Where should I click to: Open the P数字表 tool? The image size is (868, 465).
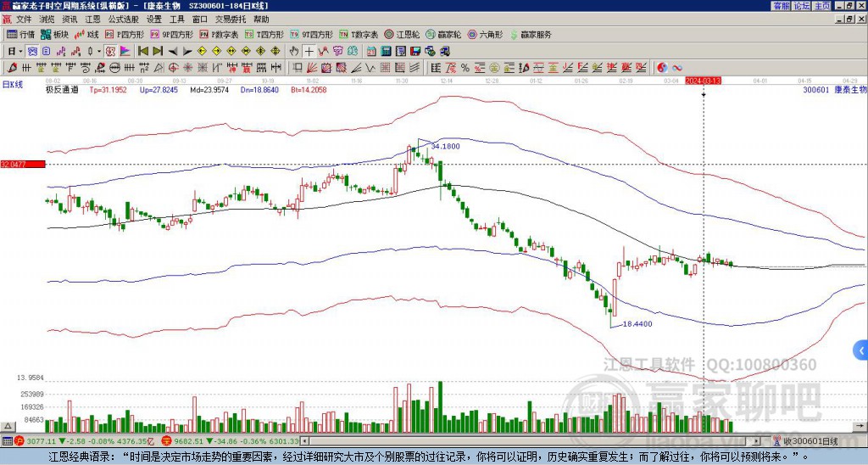coord(220,34)
